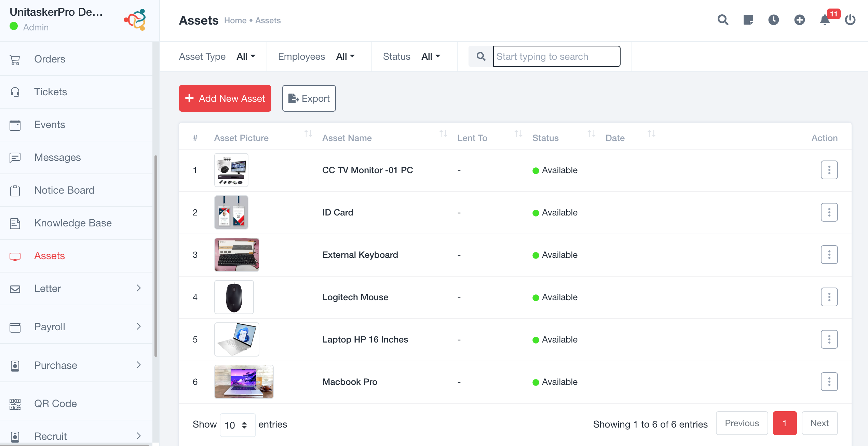Open notifications bell with 11 badge

825,20
